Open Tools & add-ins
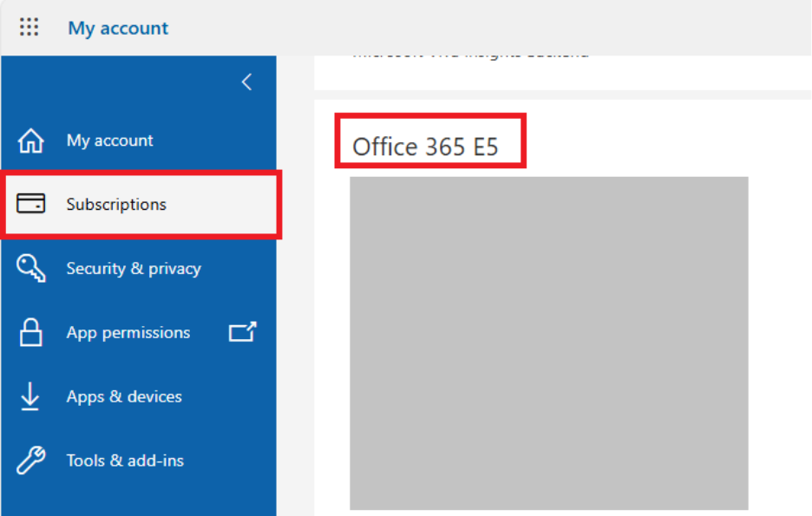This screenshot has width=812, height=516. 125,460
